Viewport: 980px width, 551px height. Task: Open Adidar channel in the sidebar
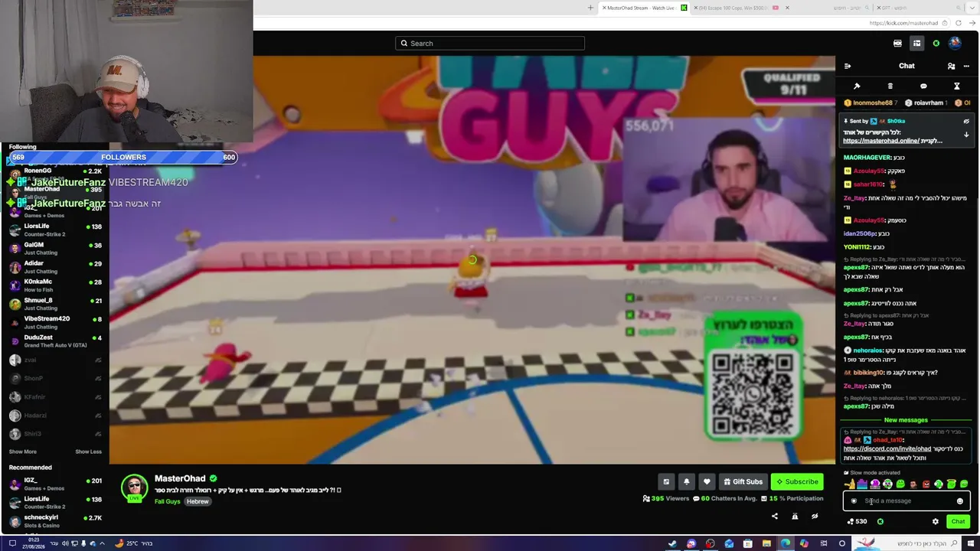coord(55,267)
